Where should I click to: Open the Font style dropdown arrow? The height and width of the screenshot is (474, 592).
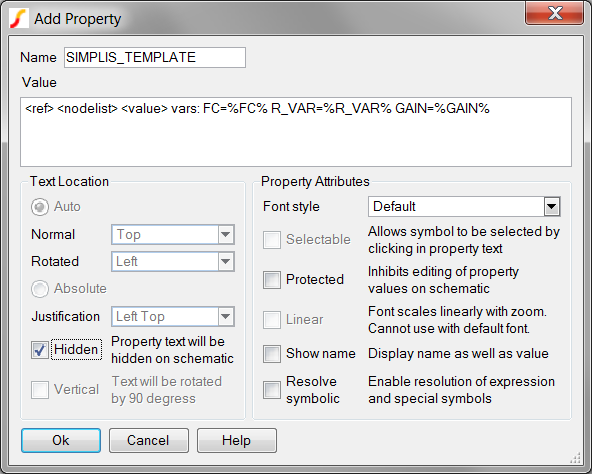point(552,207)
